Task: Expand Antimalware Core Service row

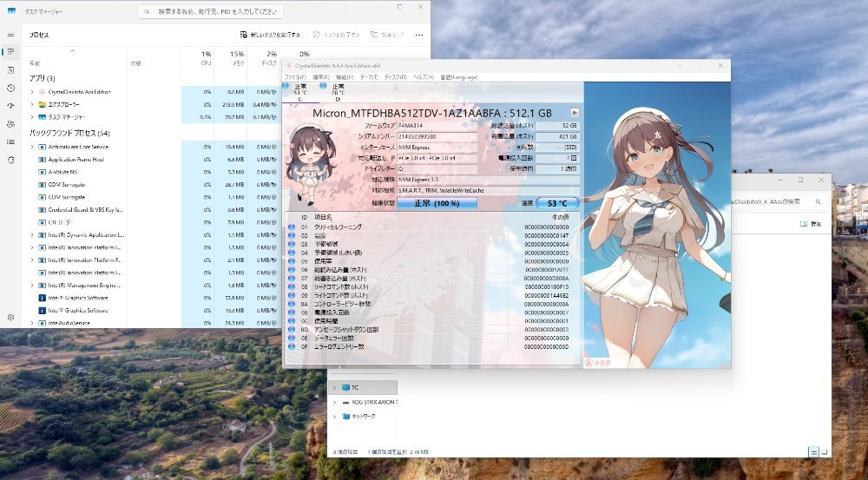Action: 31,148
